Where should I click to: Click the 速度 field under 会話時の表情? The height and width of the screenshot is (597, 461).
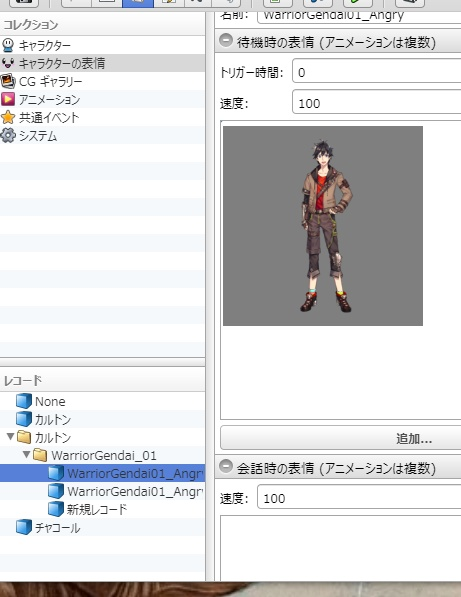[x=359, y=497]
